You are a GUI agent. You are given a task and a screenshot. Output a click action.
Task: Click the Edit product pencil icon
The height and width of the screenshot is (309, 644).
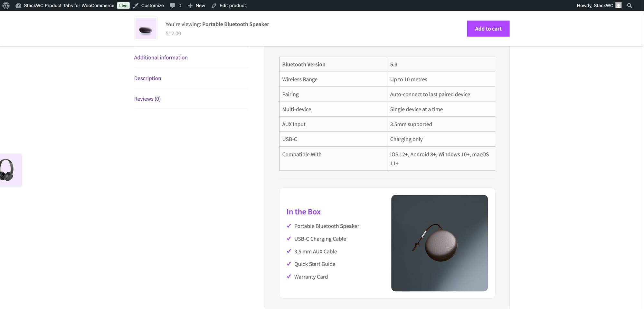click(214, 5)
